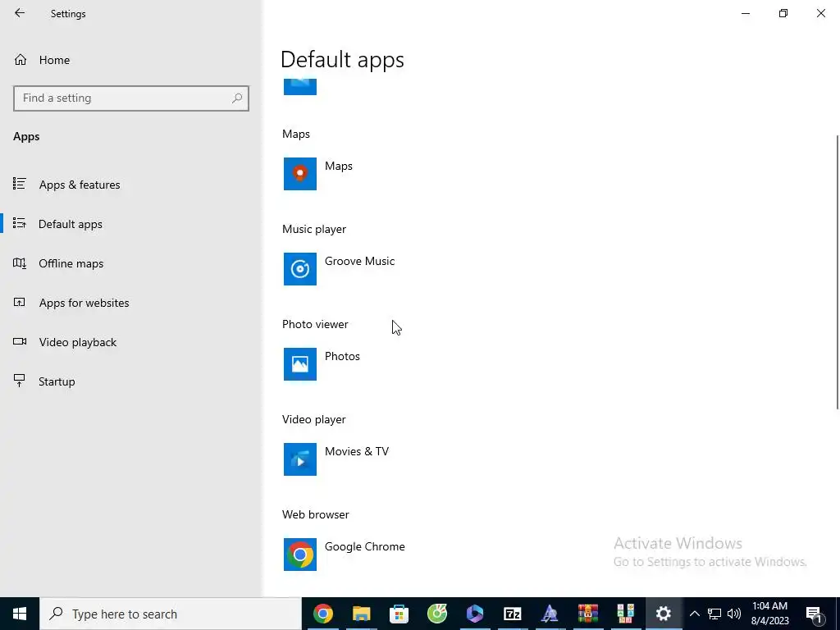Open network status tray icon
The width and height of the screenshot is (840, 630).
coord(714,614)
